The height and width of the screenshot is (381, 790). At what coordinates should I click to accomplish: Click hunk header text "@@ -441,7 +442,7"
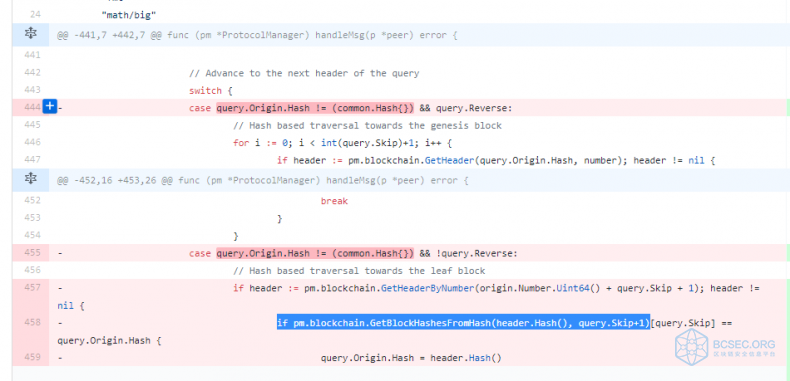(x=108, y=35)
